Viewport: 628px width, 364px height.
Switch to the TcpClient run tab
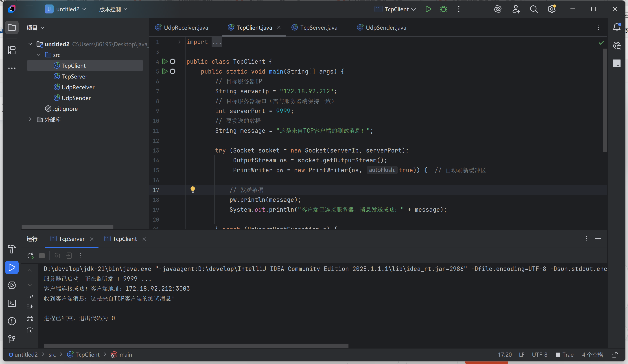coord(124,239)
